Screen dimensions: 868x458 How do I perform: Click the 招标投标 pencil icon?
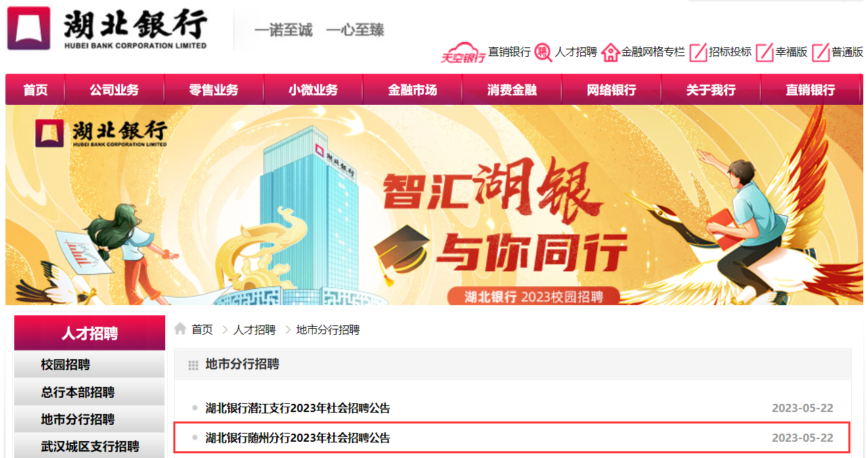coord(698,52)
